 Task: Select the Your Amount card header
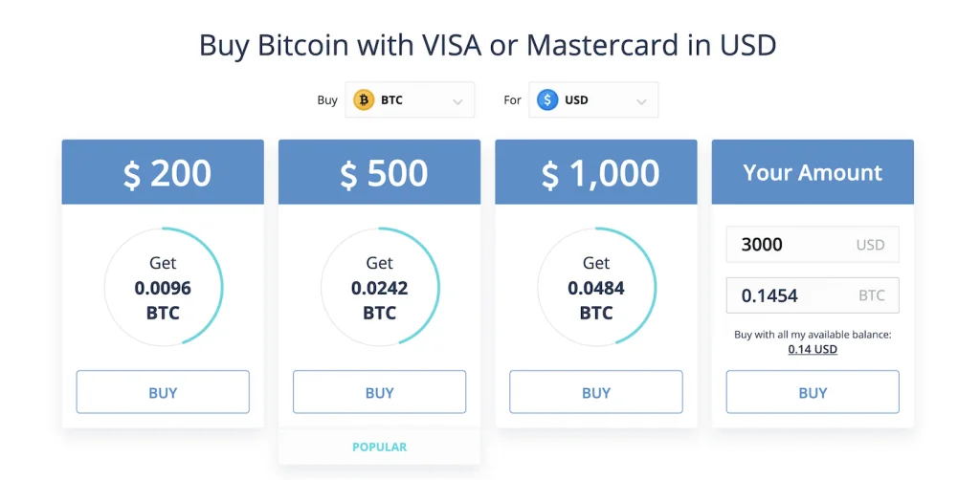(x=813, y=172)
